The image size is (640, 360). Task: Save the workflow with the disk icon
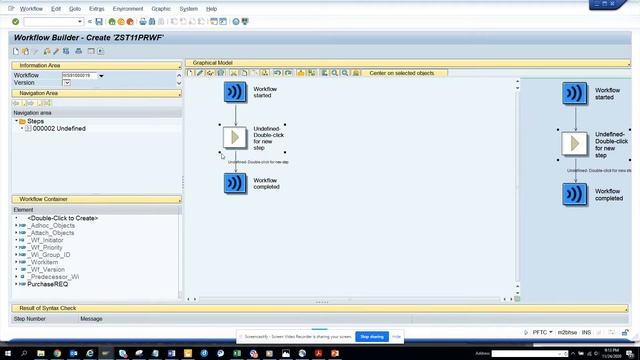coord(99,22)
